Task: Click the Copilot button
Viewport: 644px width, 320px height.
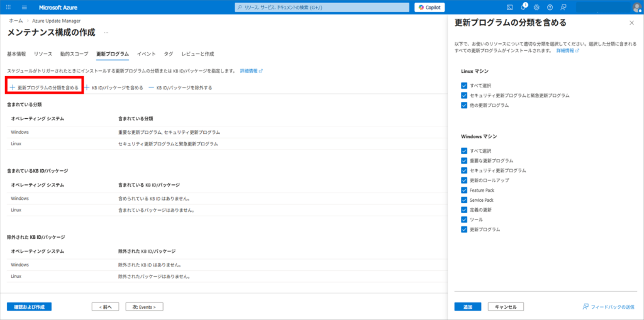Action: tap(430, 8)
